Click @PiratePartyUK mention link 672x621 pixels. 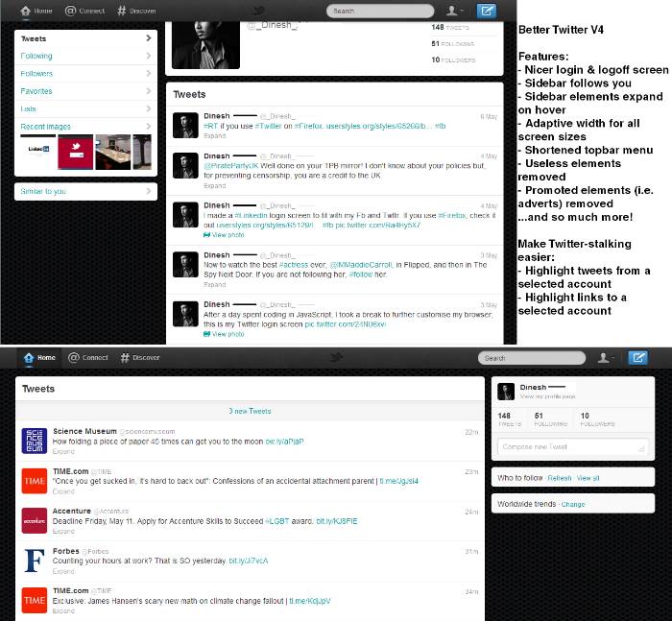[231, 166]
